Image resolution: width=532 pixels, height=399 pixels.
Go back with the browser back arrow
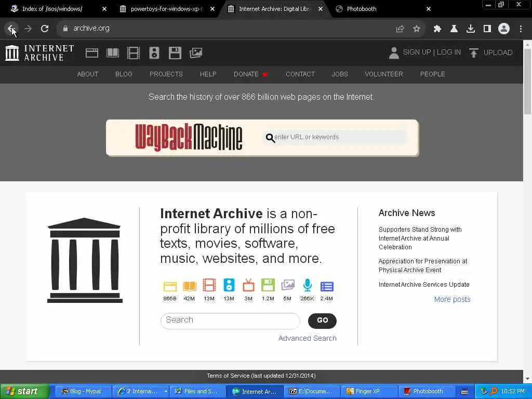(11, 29)
